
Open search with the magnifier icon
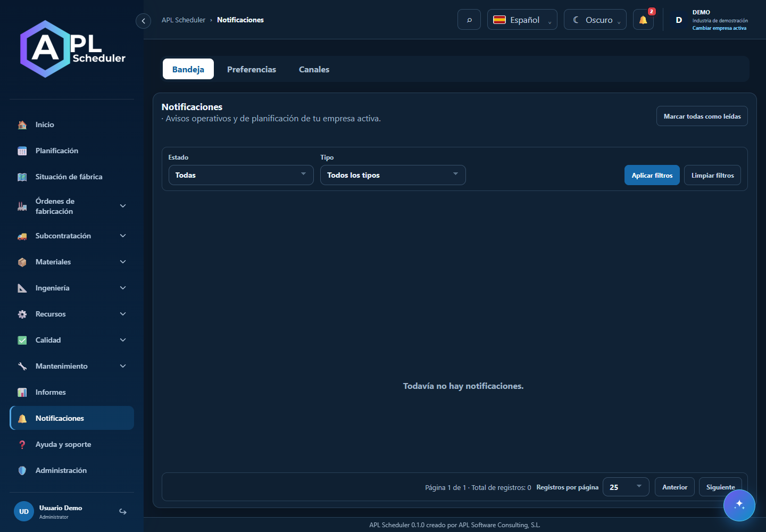(x=469, y=20)
